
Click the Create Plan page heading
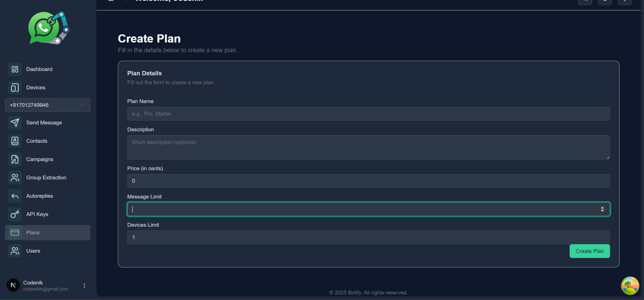pyautogui.click(x=149, y=39)
